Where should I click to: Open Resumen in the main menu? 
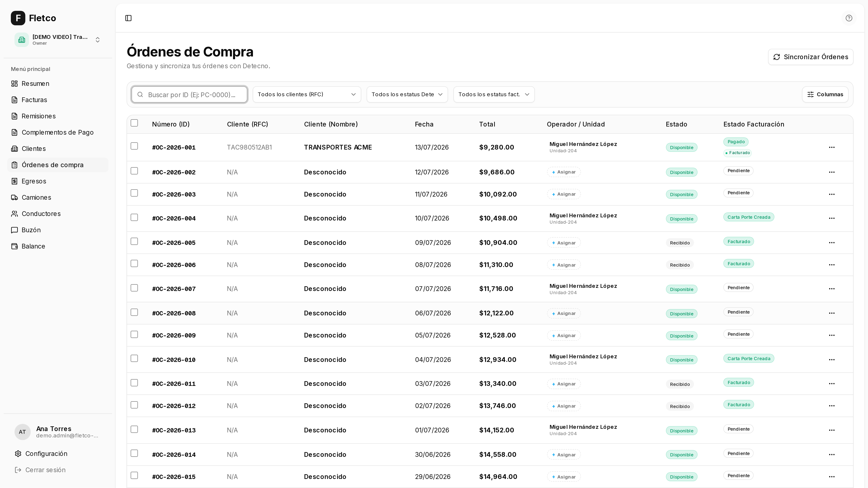58,84
